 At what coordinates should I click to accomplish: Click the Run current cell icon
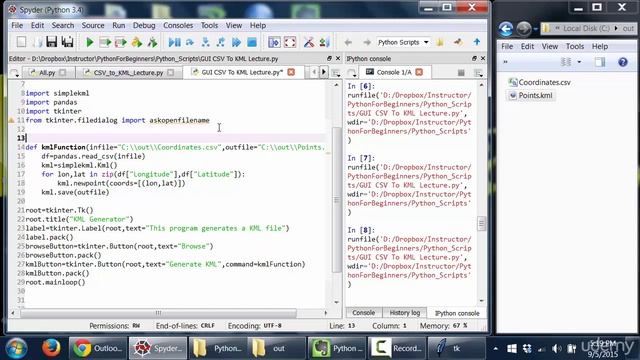[105, 42]
